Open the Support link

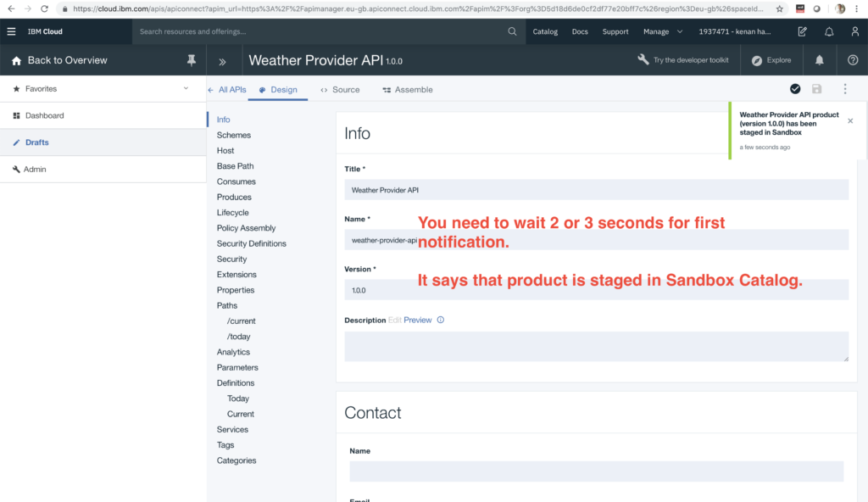[615, 31]
